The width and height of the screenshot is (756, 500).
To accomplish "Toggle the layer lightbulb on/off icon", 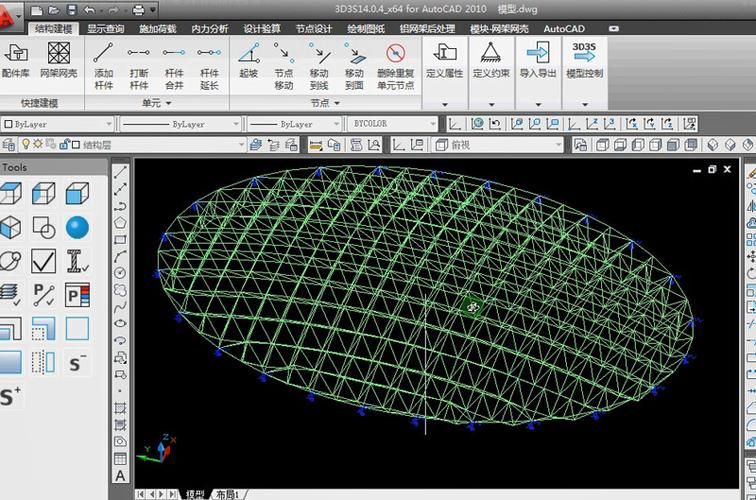I will coord(12,145).
